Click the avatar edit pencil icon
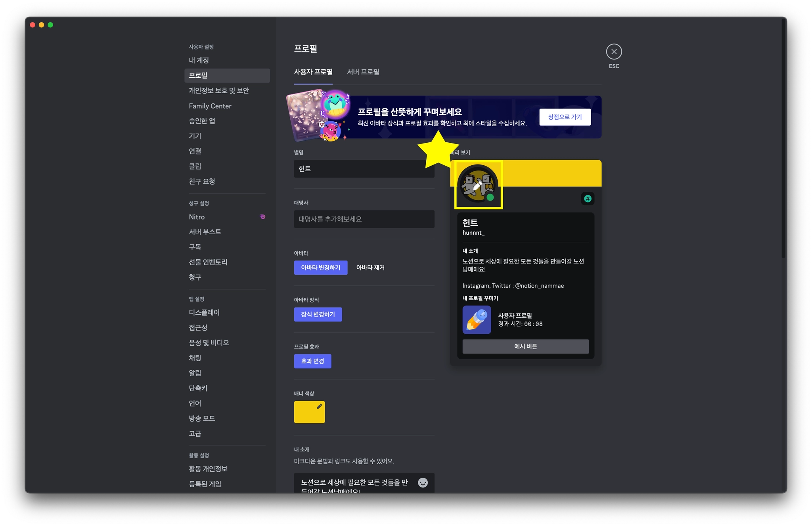The height and width of the screenshot is (526, 812). click(477, 185)
